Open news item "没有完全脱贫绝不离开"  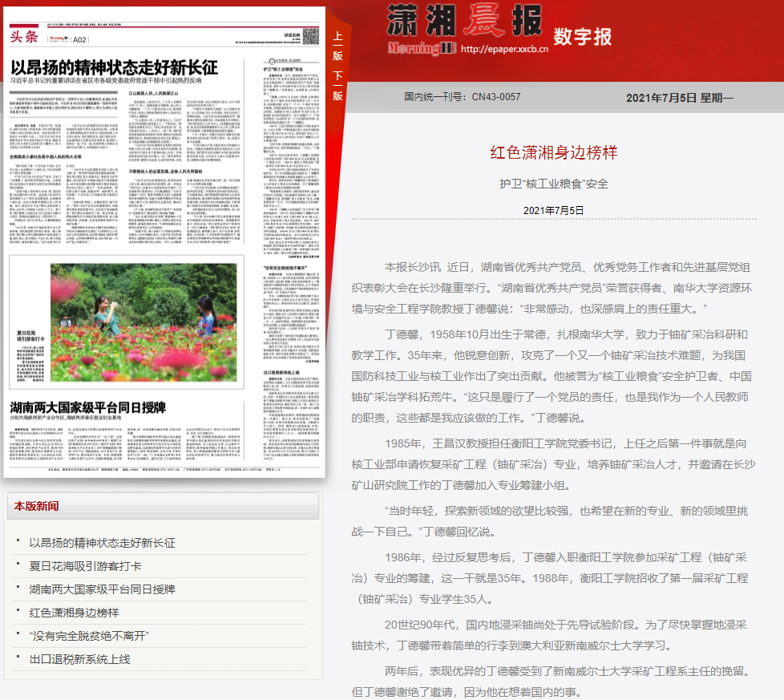click(x=89, y=636)
